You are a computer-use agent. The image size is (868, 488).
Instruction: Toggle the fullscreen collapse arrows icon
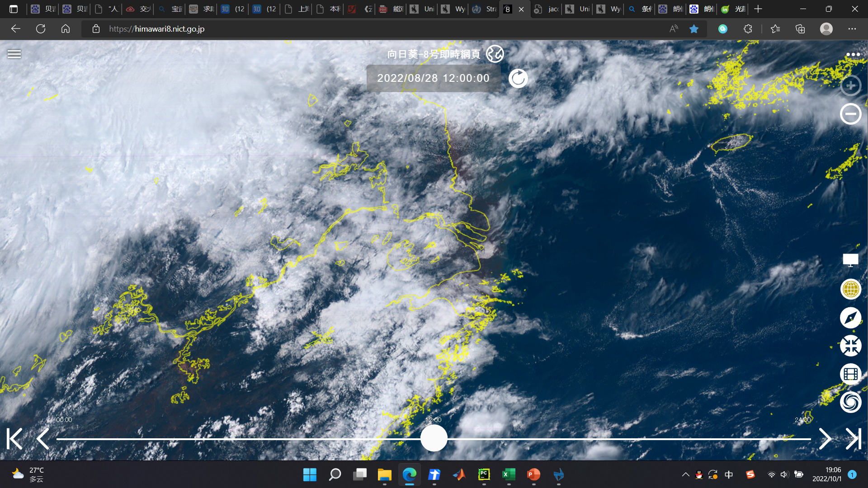coord(850,346)
